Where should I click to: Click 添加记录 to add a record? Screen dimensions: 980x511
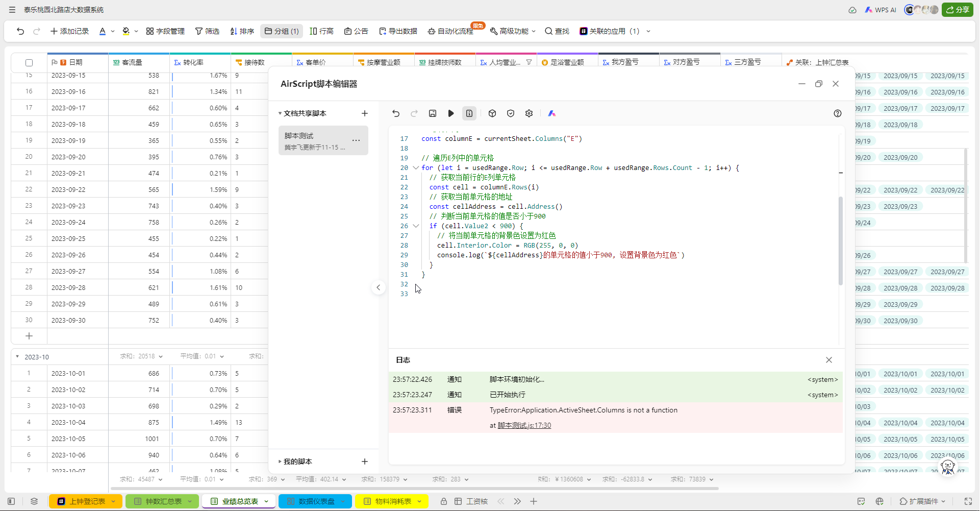[x=69, y=31]
